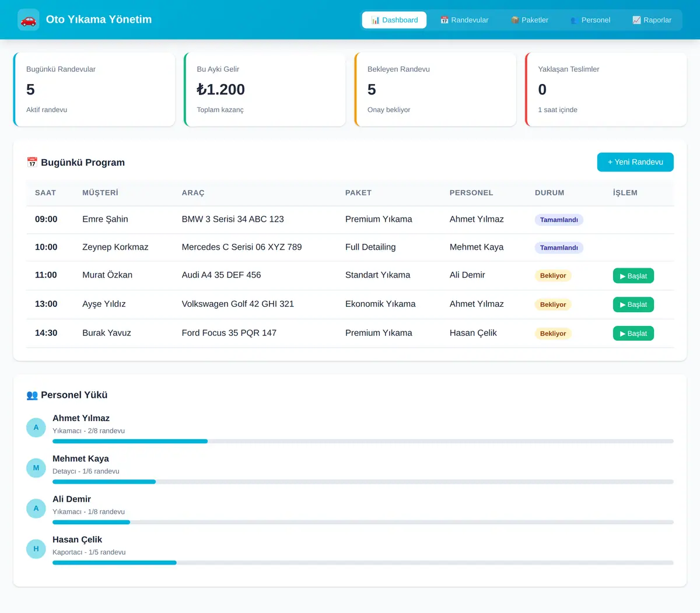Click Tamamlandı badge for Zeynep Korkmaz
Viewport: 700px width, 613px height.
pyautogui.click(x=559, y=248)
